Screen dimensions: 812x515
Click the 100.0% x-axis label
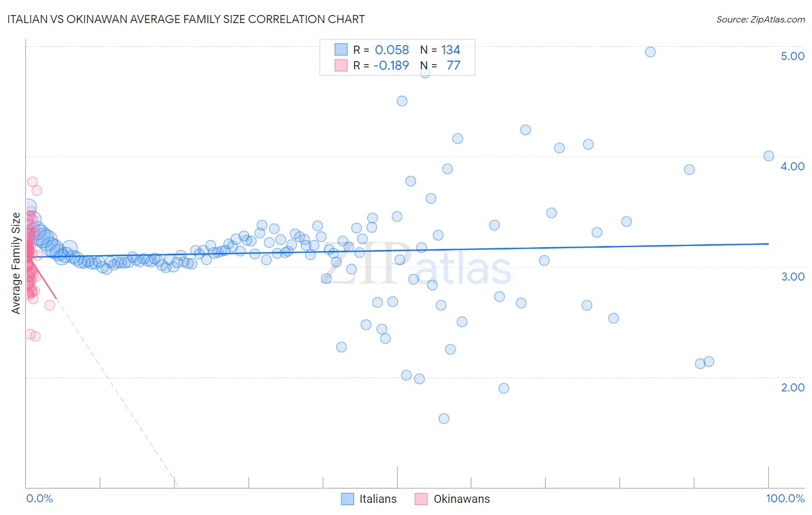click(x=785, y=498)
